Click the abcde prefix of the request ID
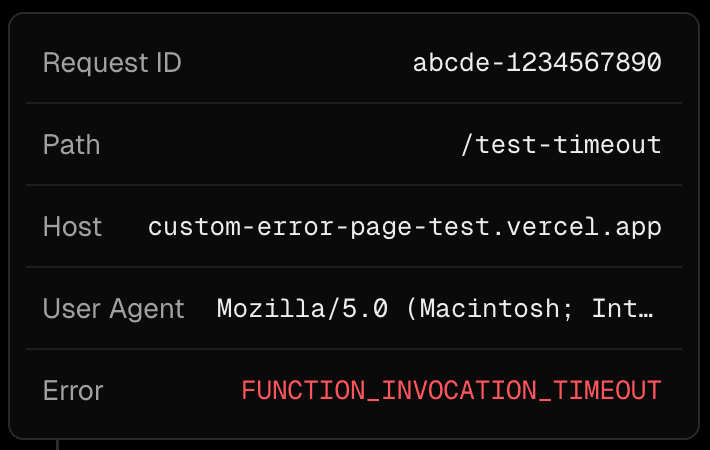 pyautogui.click(x=450, y=63)
